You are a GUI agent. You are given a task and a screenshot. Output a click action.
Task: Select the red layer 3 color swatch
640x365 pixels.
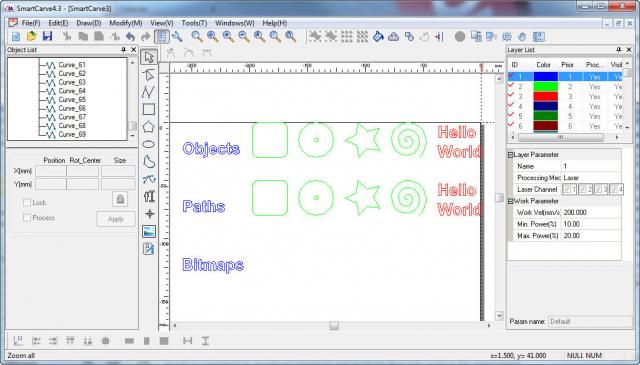coord(545,97)
